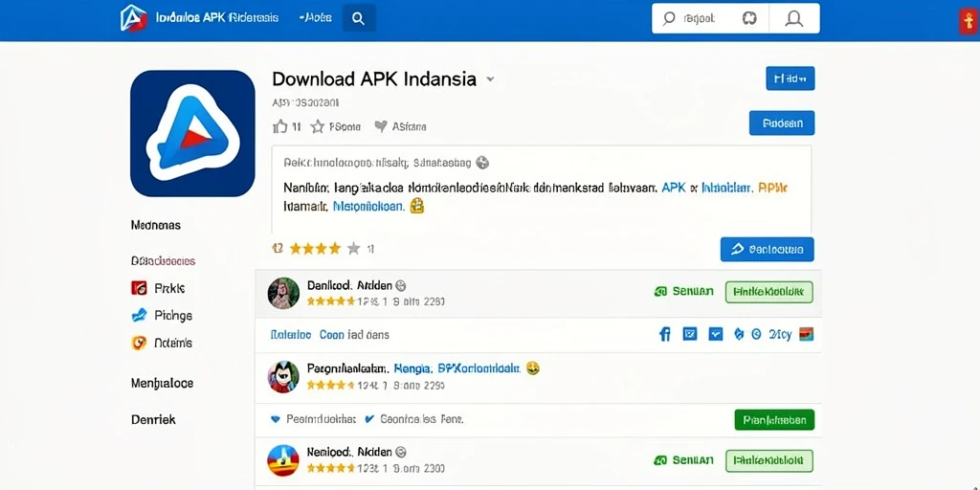980x490 pixels.
Task: Click the blue heart icon beside Pesnidolekta
Action: point(275,419)
